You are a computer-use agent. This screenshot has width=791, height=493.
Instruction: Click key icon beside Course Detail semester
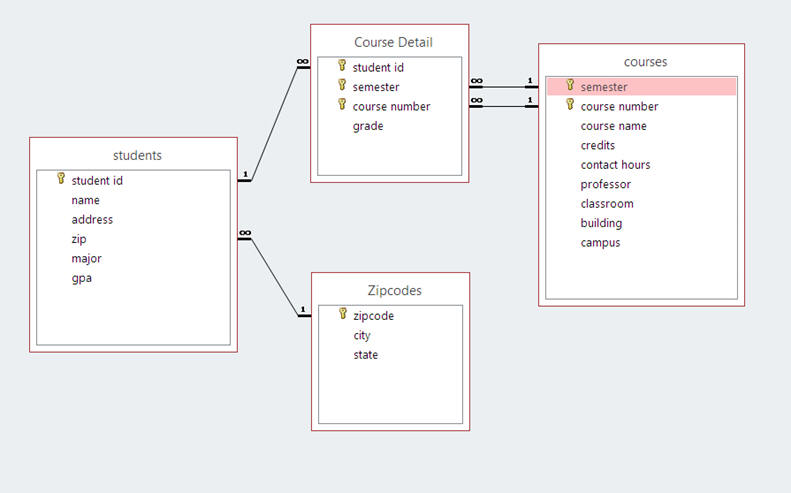click(341, 86)
